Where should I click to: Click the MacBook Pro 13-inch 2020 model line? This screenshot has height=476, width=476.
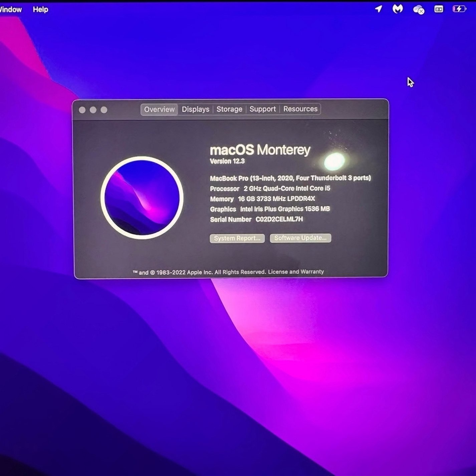pyautogui.click(x=290, y=178)
